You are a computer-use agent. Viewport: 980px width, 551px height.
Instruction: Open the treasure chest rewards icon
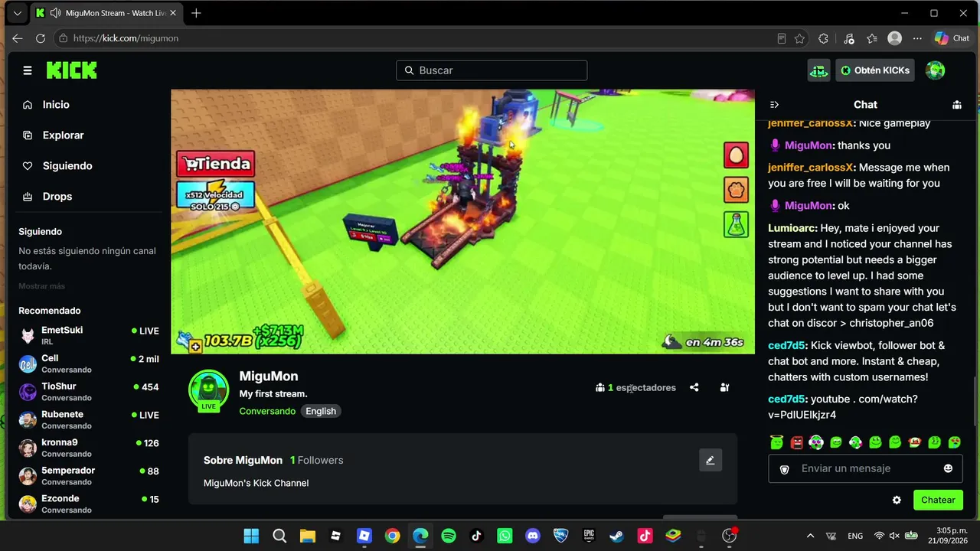818,70
